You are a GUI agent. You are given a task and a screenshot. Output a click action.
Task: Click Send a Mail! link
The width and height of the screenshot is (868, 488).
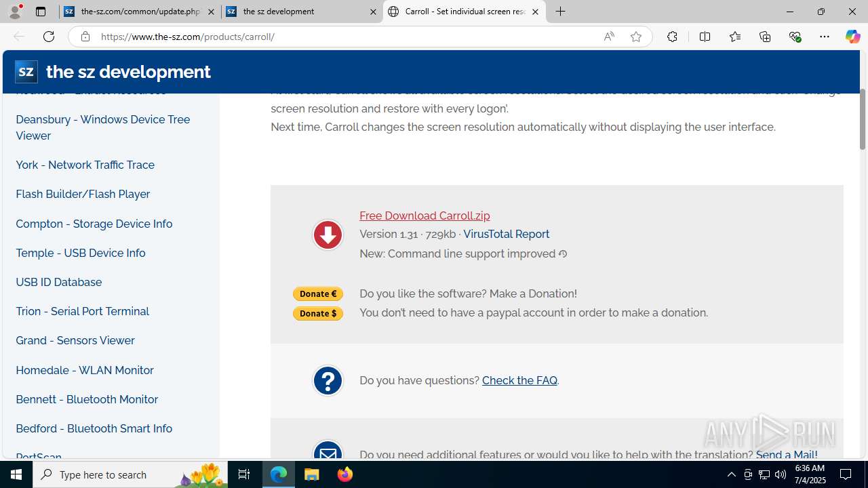tap(787, 455)
